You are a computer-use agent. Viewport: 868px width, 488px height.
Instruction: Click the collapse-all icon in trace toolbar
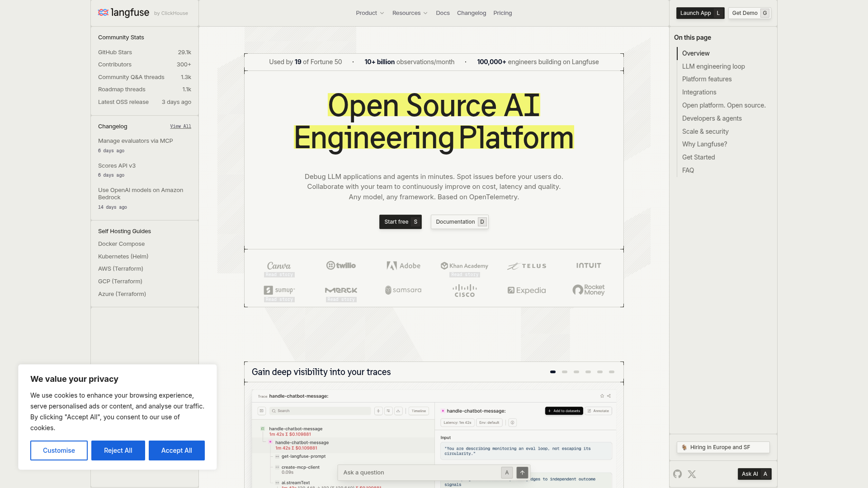[x=378, y=411]
